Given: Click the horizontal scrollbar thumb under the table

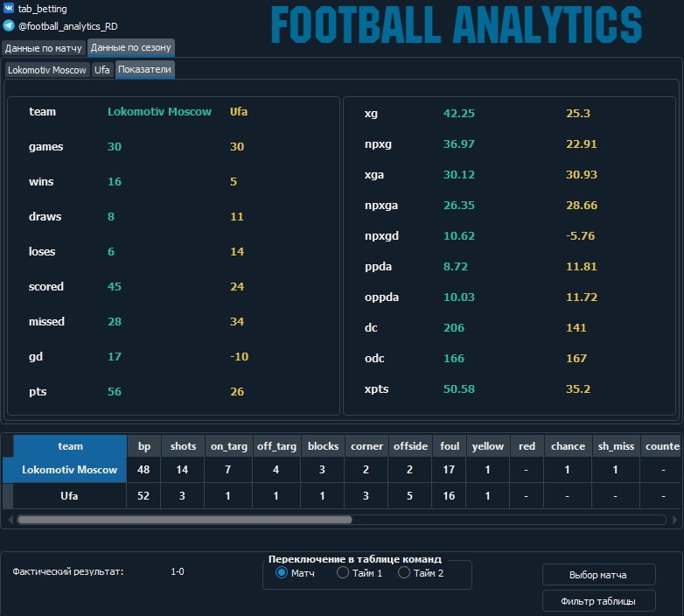Looking at the screenshot, I should 185,520.
